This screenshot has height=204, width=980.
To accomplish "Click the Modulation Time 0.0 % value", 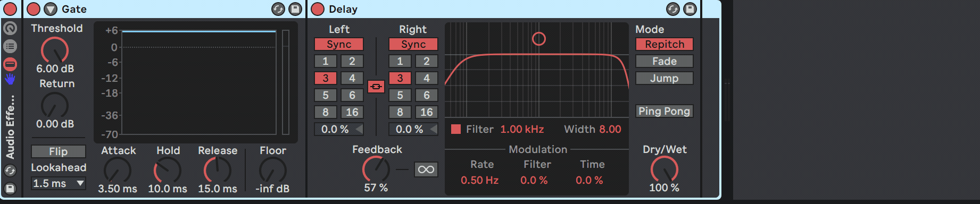I will click(x=589, y=180).
